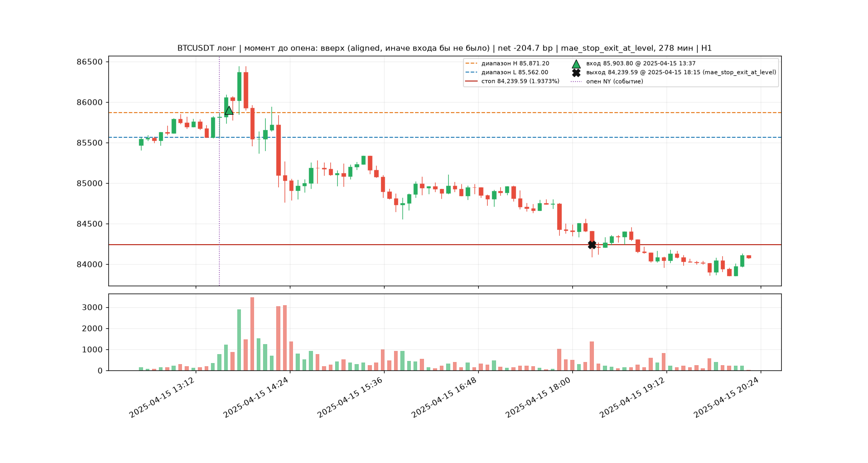Click the time label '2025-04-15 13:12'

coord(162,397)
